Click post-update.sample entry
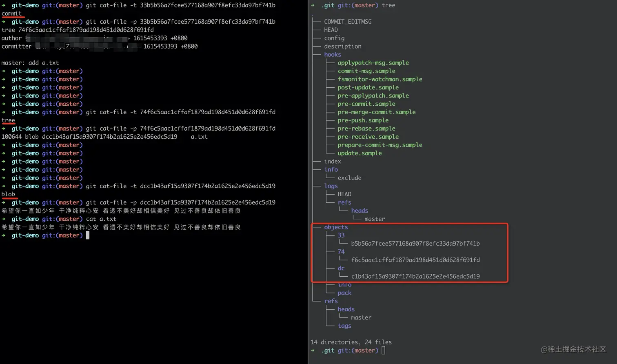 pos(368,87)
